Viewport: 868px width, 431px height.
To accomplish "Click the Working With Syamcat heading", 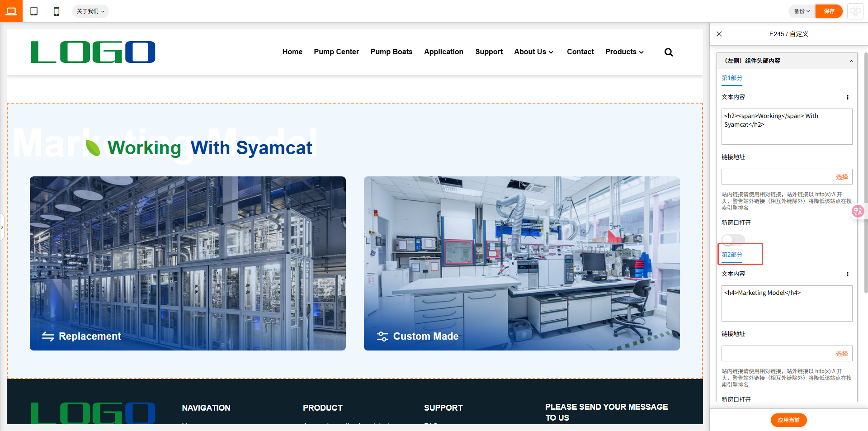I will [x=210, y=148].
